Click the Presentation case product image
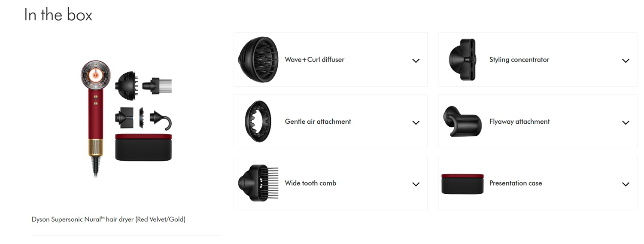Viewport: 644px width, 244px height. [x=463, y=184]
